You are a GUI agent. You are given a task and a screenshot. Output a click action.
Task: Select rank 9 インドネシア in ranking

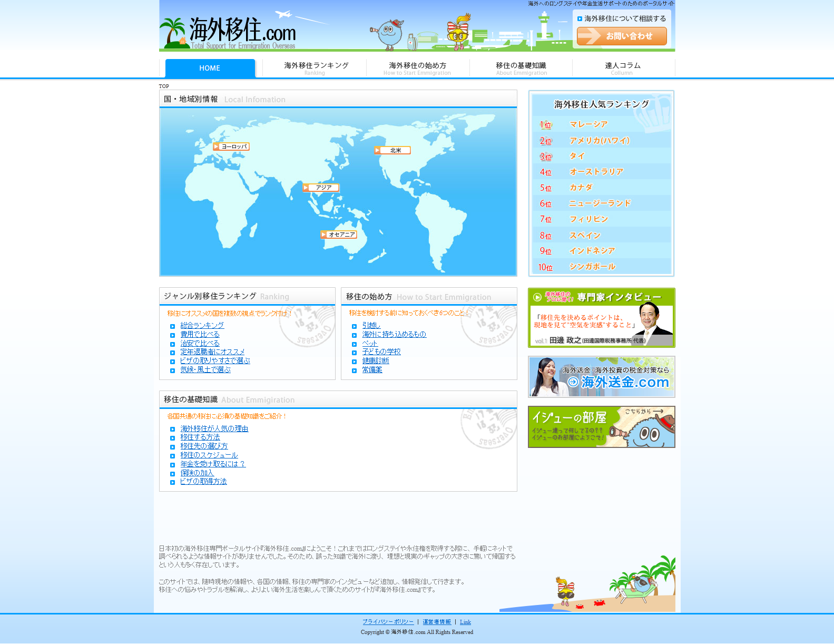coord(601,251)
